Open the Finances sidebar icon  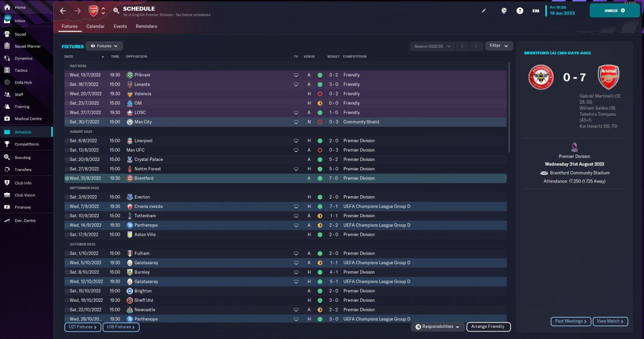tap(7, 207)
